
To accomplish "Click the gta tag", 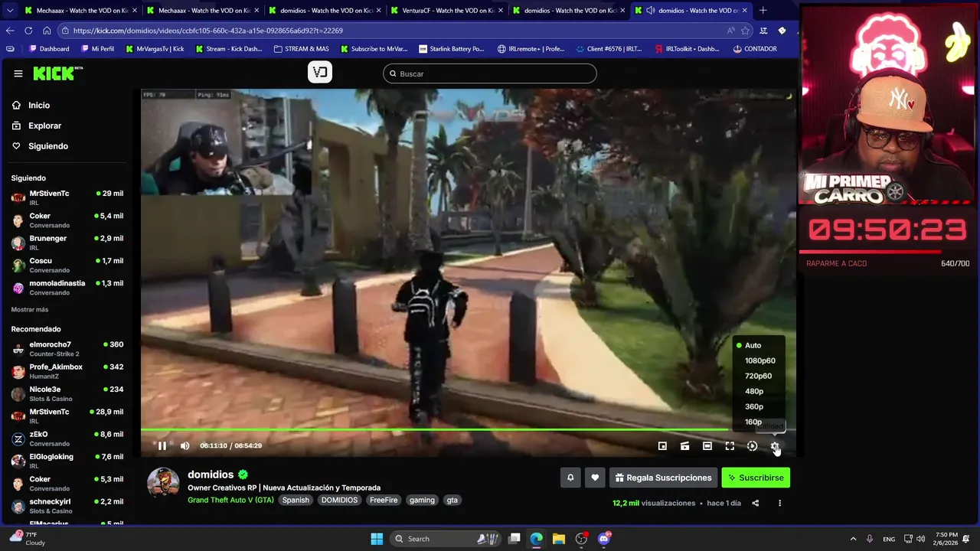I will coord(452,500).
